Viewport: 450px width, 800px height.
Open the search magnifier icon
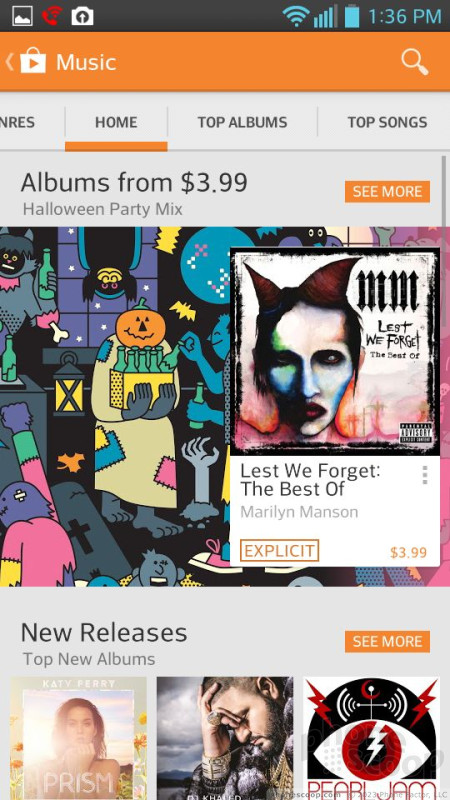[414, 62]
